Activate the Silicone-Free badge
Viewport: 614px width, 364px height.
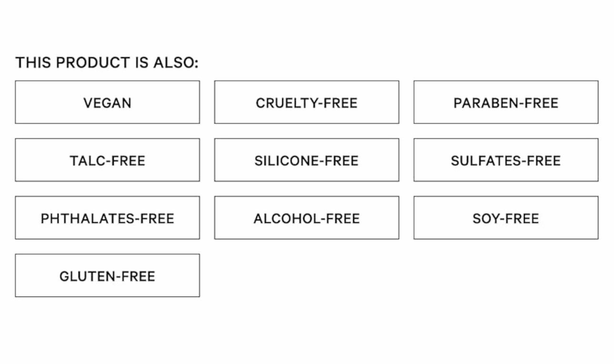307,160
